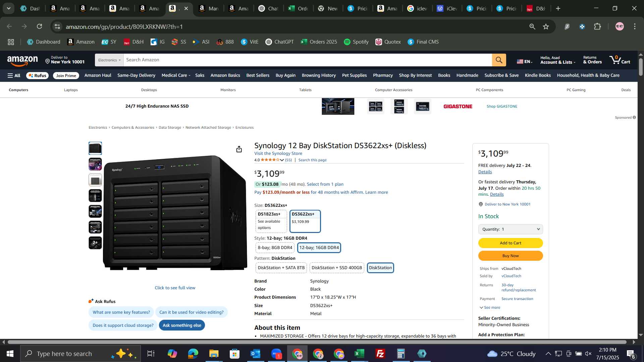Screen dimensions: 644x362
Task: Choose 8-bay; 8GB DDR4 style
Action: pos(275,248)
